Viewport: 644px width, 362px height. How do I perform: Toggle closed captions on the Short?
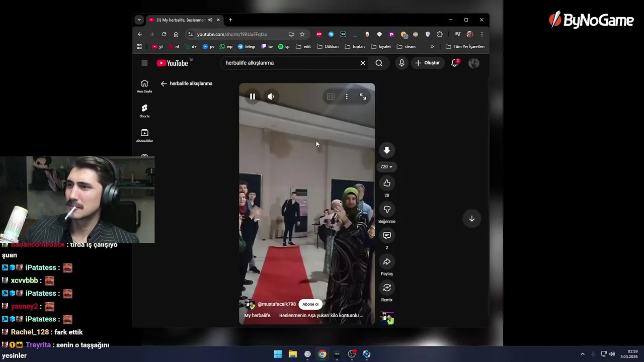click(x=331, y=97)
